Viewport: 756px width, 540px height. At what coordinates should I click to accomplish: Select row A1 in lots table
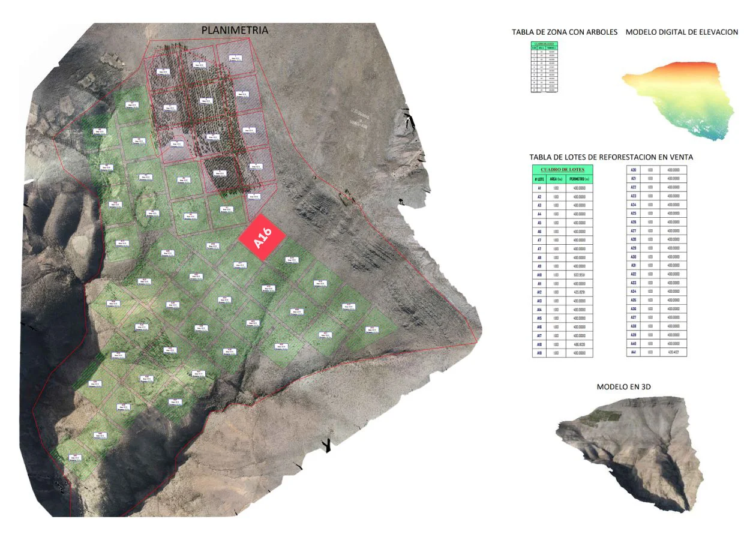[x=562, y=188]
